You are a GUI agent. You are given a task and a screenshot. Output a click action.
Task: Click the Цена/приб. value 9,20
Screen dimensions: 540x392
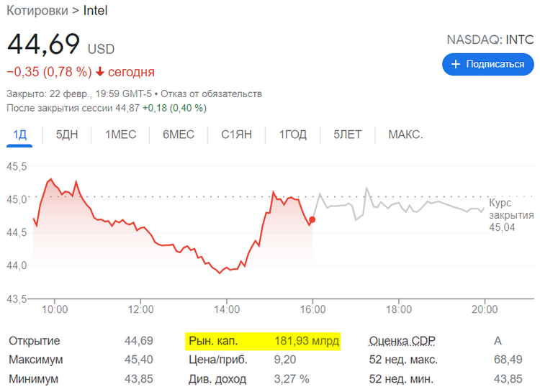coord(285,360)
